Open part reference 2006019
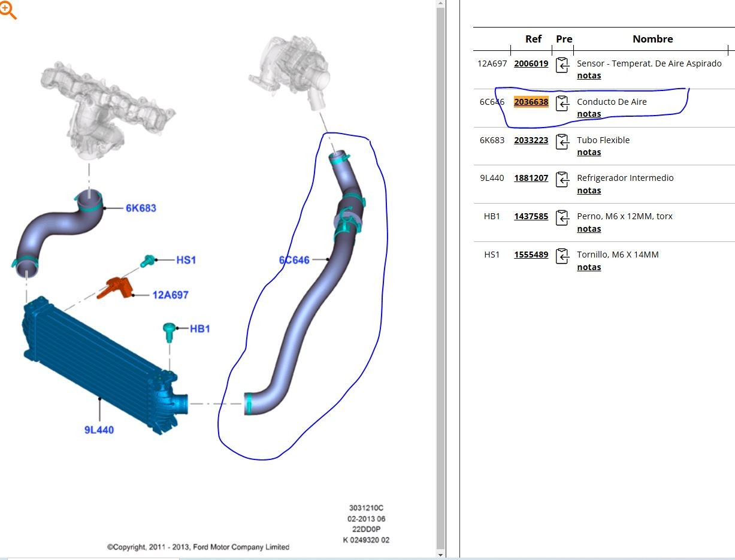 531,63
